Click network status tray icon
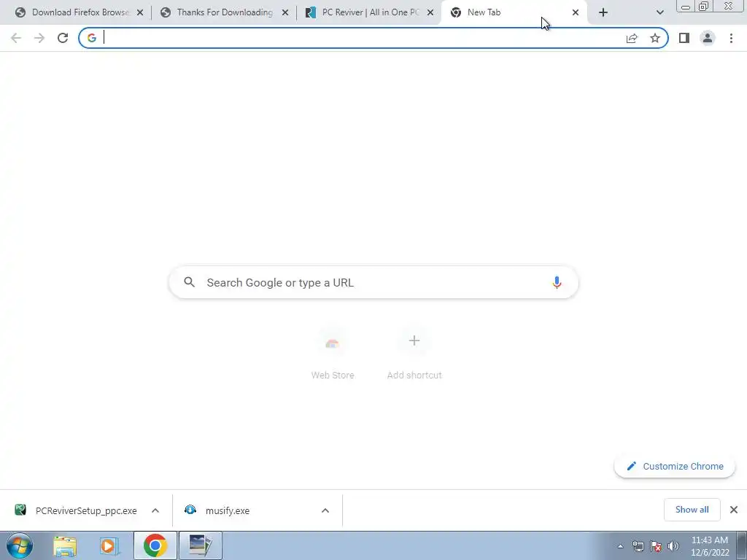 (x=638, y=546)
